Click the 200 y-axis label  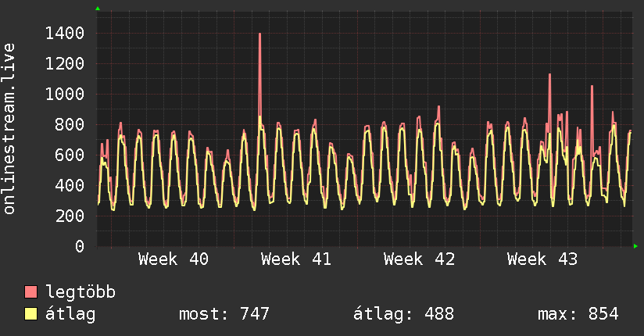(70, 216)
